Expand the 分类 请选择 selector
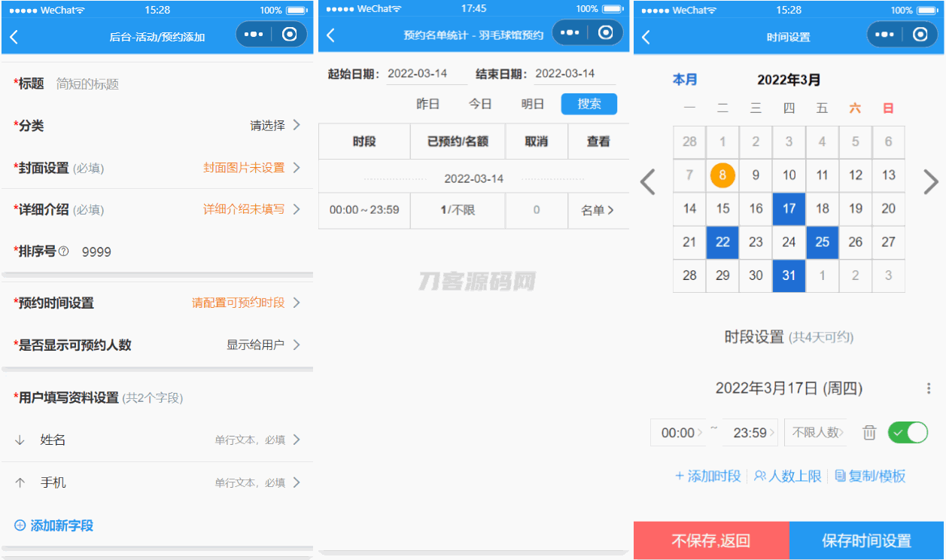 tap(275, 126)
